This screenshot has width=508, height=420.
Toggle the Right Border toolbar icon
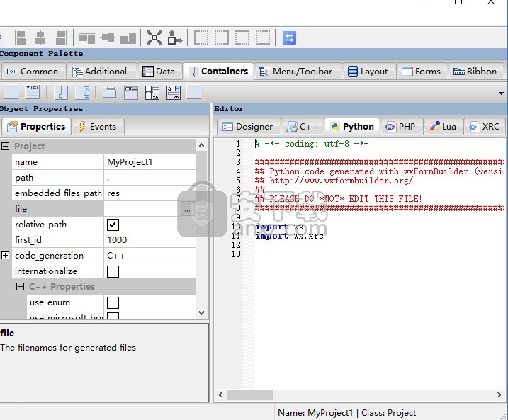[222, 38]
